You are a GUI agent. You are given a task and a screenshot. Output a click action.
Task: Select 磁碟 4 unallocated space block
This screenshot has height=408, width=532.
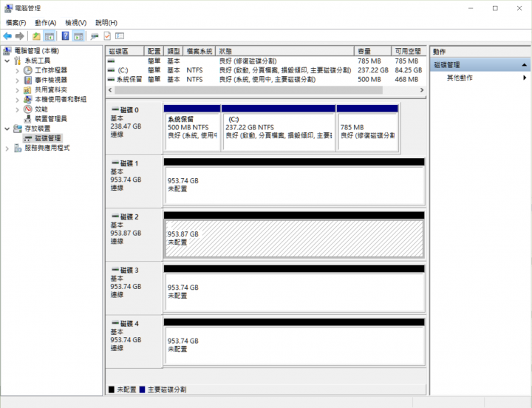click(x=294, y=341)
